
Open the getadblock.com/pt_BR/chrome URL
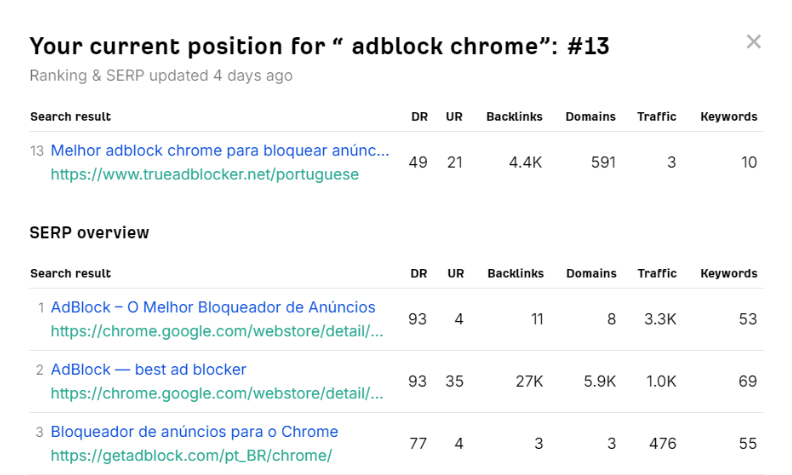tap(191, 455)
